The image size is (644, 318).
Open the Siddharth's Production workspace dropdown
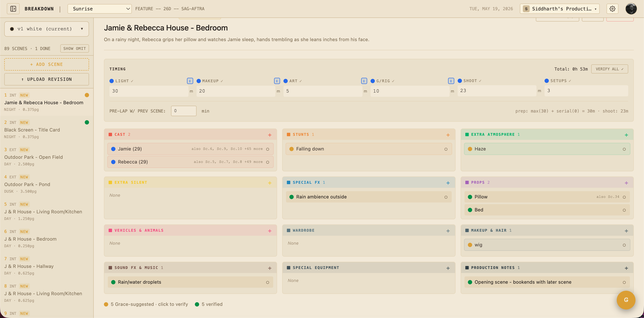pyautogui.click(x=559, y=9)
